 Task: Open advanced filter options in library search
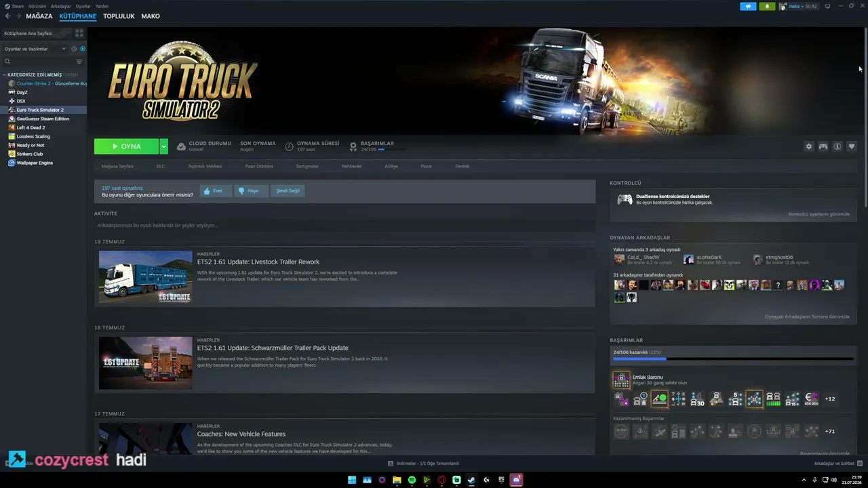pyautogui.click(x=79, y=62)
